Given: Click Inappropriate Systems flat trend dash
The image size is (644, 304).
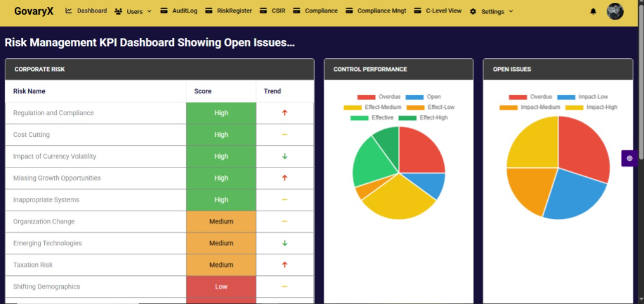Looking at the screenshot, I should 285,199.
